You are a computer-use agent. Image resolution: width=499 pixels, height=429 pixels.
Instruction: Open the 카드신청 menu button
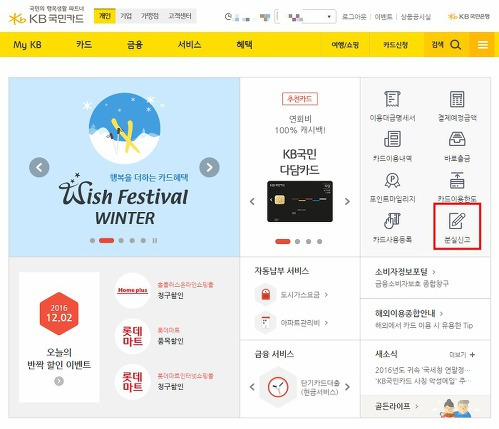(x=396, y=45)
